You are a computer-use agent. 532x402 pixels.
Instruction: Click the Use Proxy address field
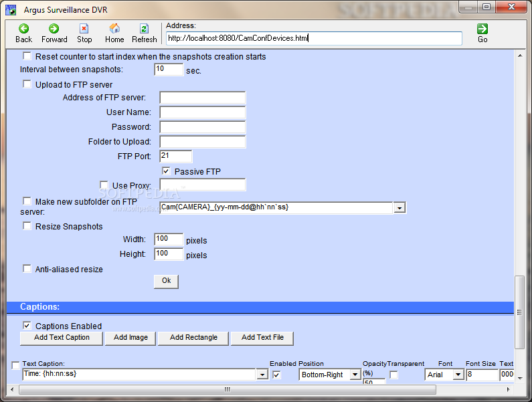coord(203,185)
